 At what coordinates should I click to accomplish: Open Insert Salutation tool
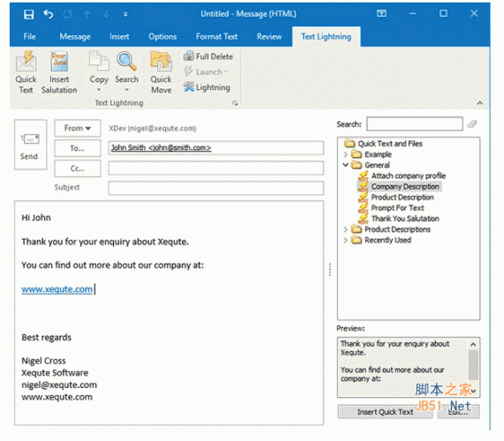[59, 72]
